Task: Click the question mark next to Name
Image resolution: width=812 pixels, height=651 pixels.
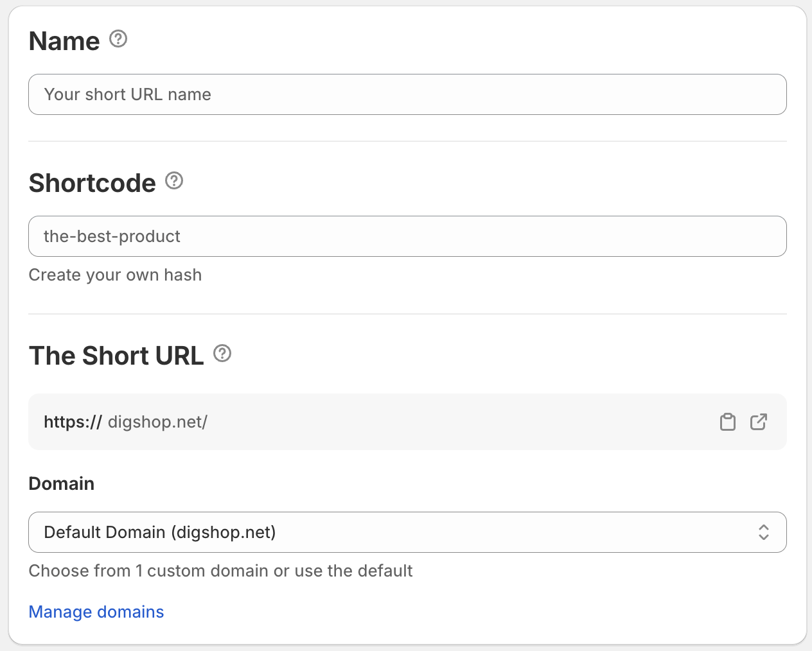Action: [x=118, y=40]
